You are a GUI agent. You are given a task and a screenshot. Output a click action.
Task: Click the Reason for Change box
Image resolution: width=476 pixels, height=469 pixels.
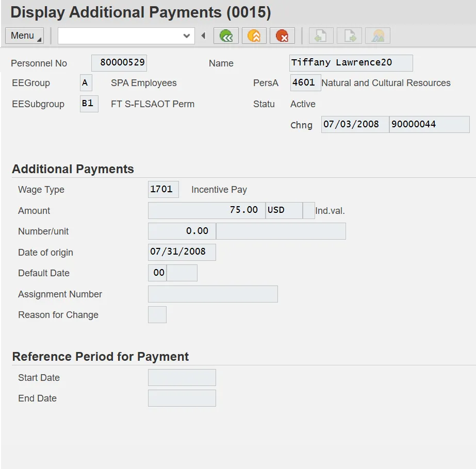157,314
